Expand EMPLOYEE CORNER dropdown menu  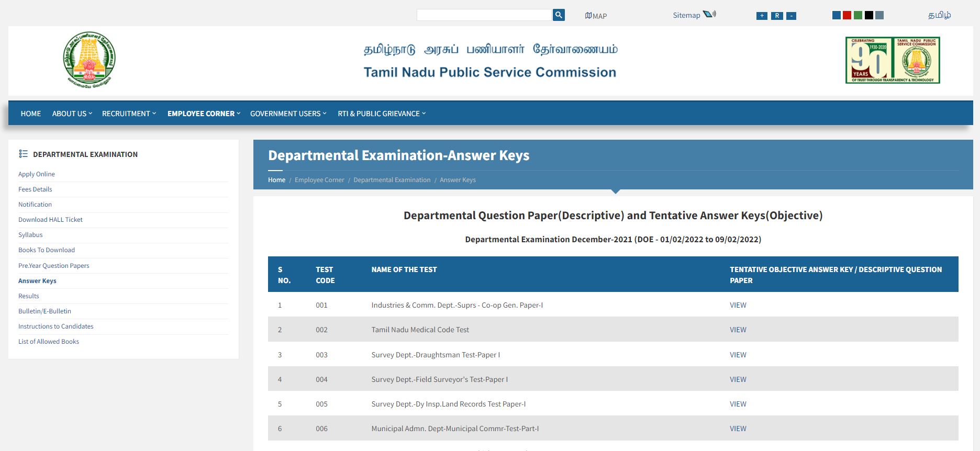[x=204, y=114]
